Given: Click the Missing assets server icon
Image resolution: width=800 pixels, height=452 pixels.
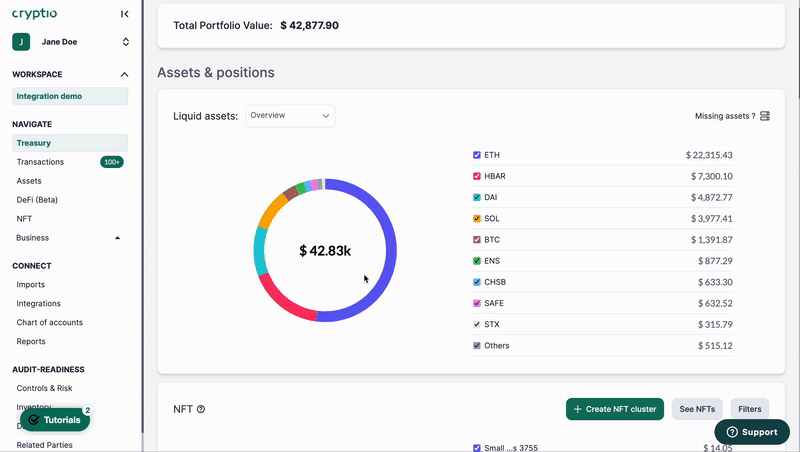Looking at the screenshot, I should pos(765,116).
